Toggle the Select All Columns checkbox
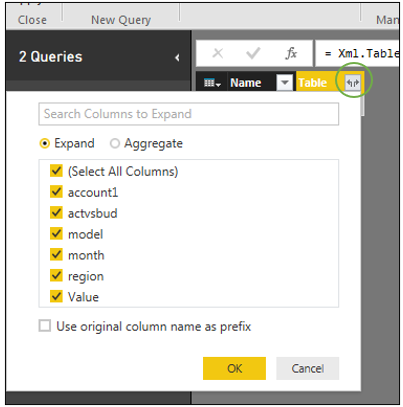Image resolution: width=403 pixels, height=407 pixels. pyautogui.click(x=56, y=171)
